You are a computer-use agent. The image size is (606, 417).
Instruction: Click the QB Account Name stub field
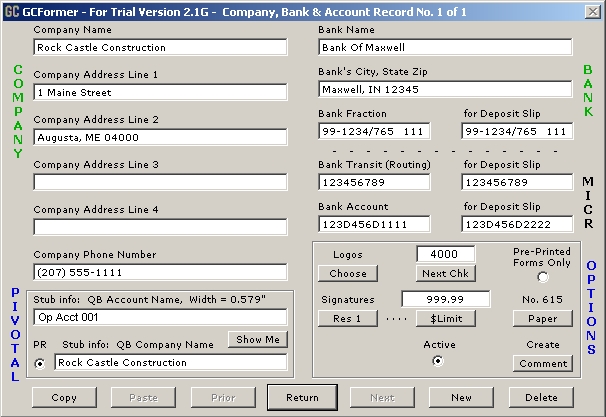coord(160,317)
